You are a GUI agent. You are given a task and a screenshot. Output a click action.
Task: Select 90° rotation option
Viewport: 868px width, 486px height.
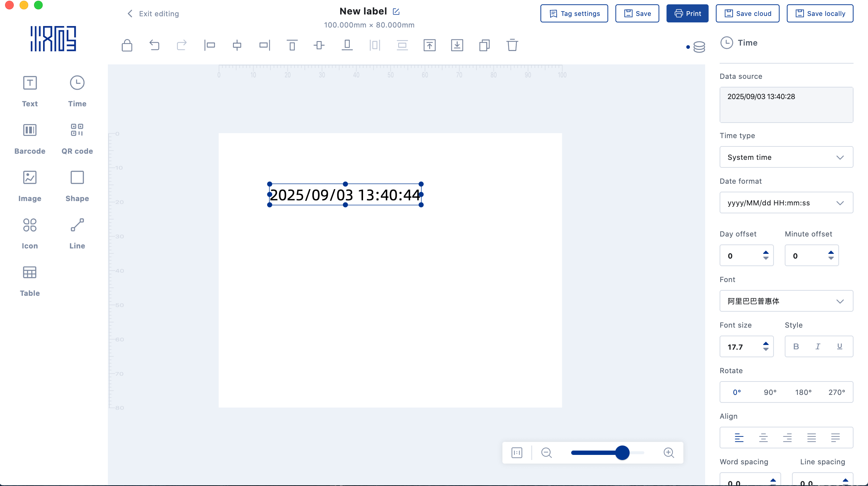[x=770, y=392]
